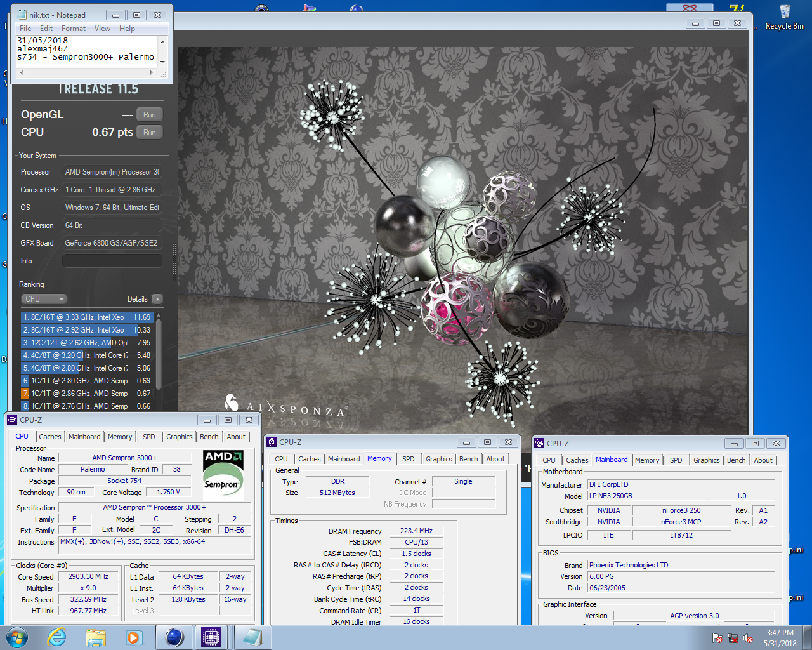Select ranking row '8C/16T @ 3.33 GHz' scoring 11.69

[x=88, y=317]
